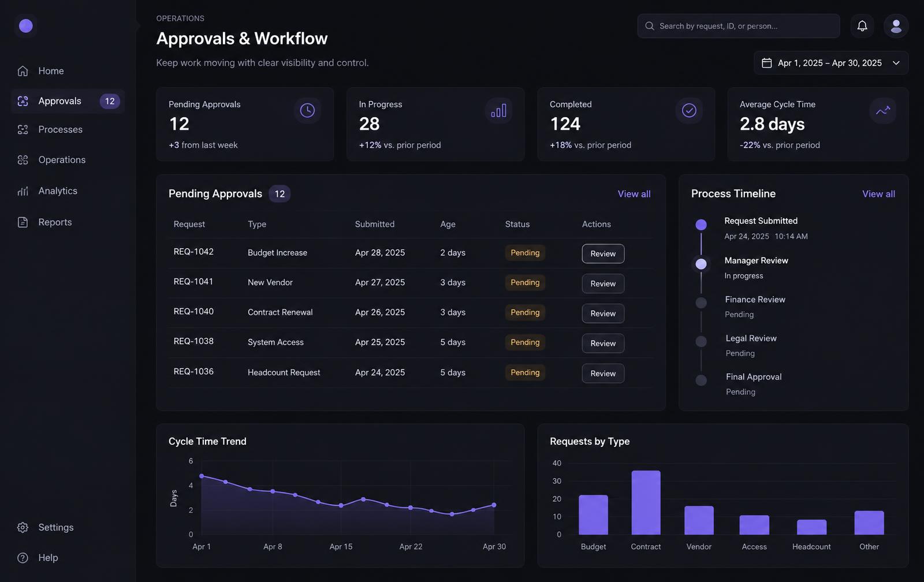Image resolution: width=924 pixels, height=582 pixels.
Task: Click View all in Process Timeline panel
Action: point(878,194)
